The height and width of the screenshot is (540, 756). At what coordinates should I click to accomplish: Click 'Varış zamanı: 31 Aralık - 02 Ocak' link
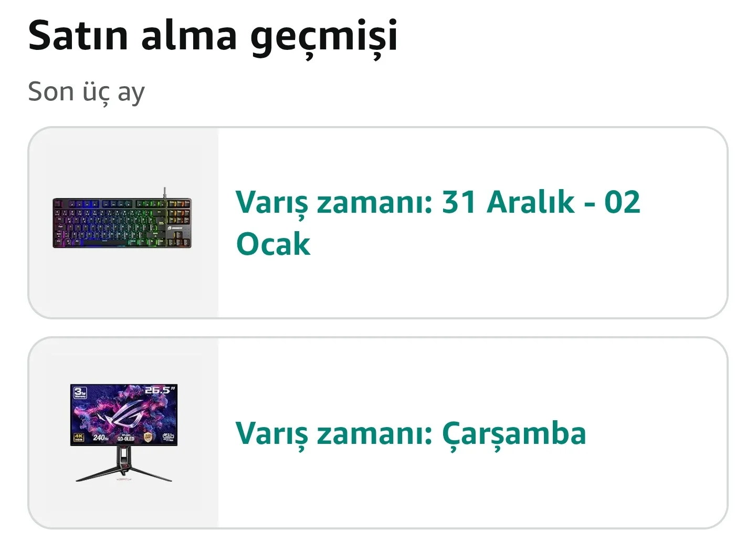click(x=438, y=223)
